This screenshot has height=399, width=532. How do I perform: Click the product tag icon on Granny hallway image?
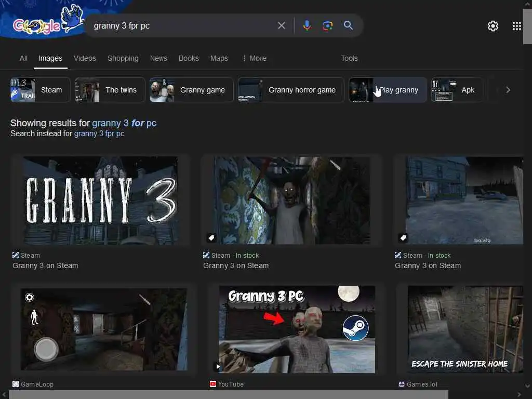coord(211,237)
